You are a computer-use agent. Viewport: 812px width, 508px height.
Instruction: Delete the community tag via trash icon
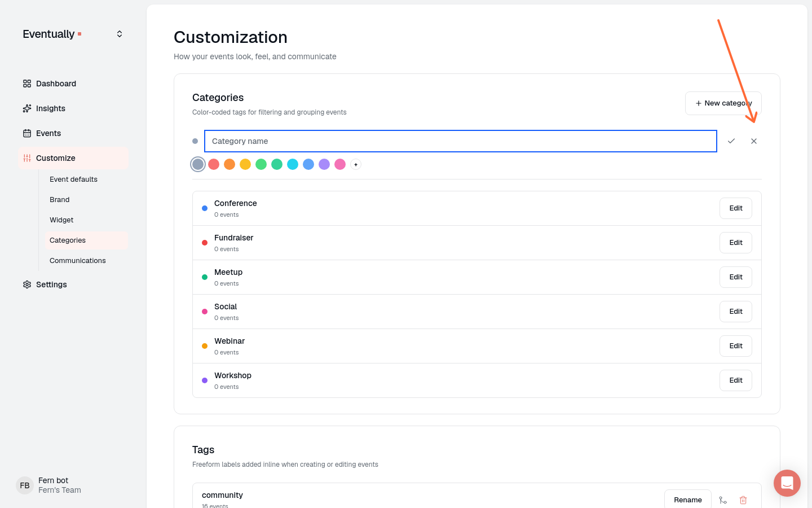point(743,500)
